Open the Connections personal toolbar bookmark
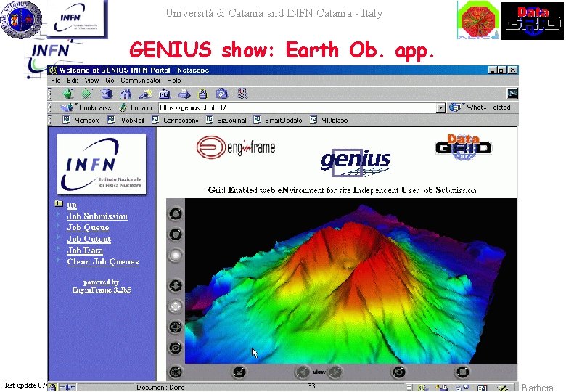Screen dimensions: 566x392 click(175, 120)
